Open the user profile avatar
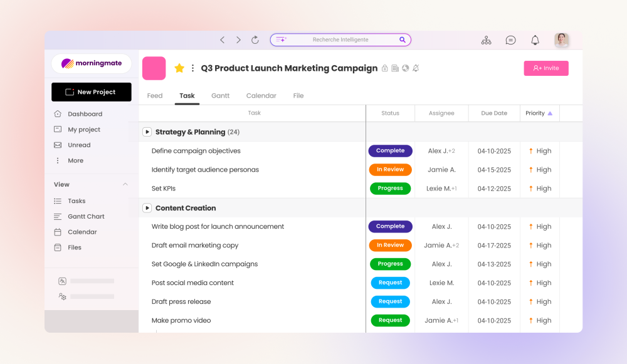Viewport: 627px width, 364px height. tap(561, 40)
